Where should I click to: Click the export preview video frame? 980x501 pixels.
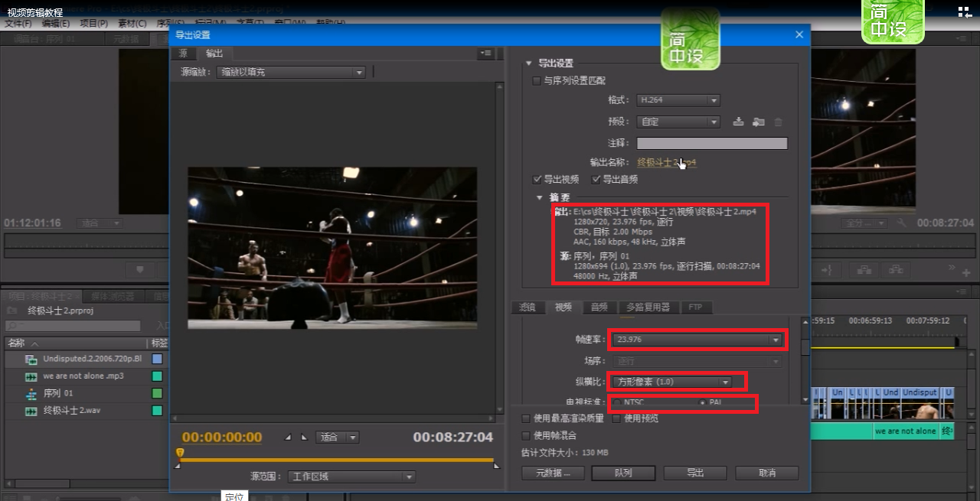pos(332,249)
